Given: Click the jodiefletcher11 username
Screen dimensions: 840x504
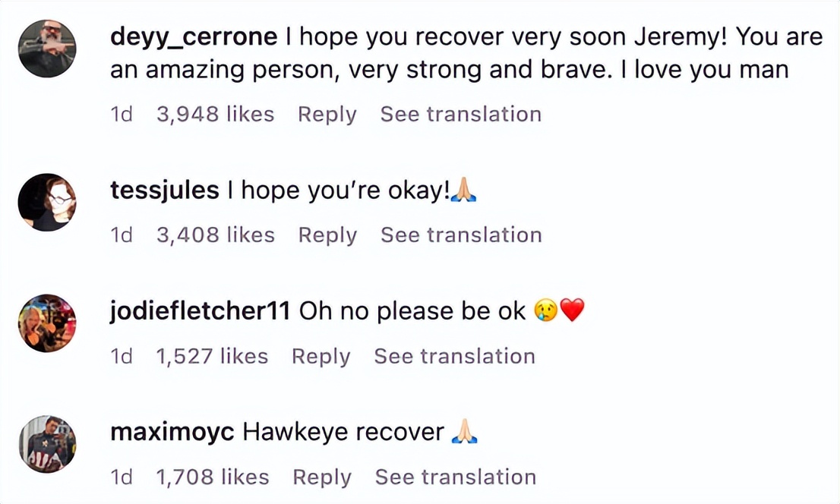Looking at the screenshot, I should (200, 311).
